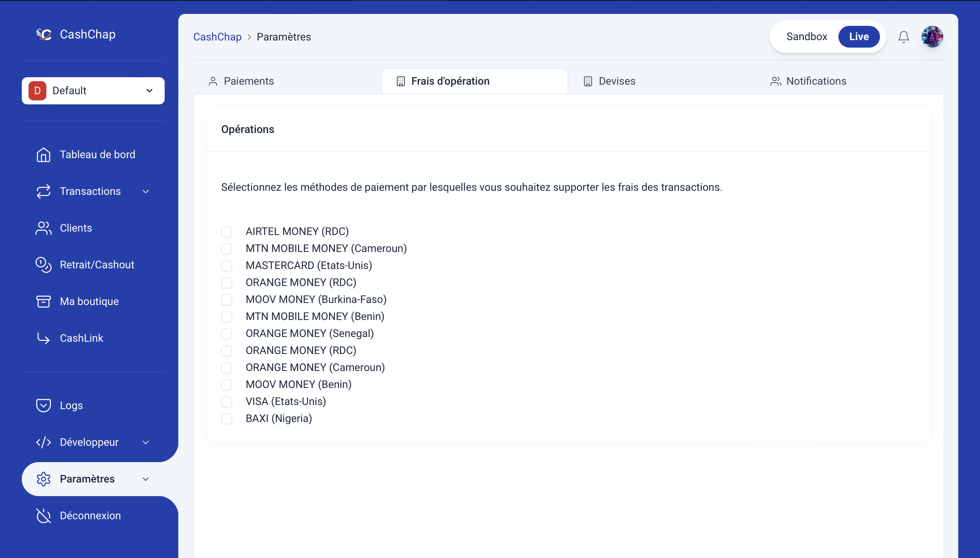
Task: Expand the Transactions submenu chevron
Action: pyautogui.click(x=146, y=191)
